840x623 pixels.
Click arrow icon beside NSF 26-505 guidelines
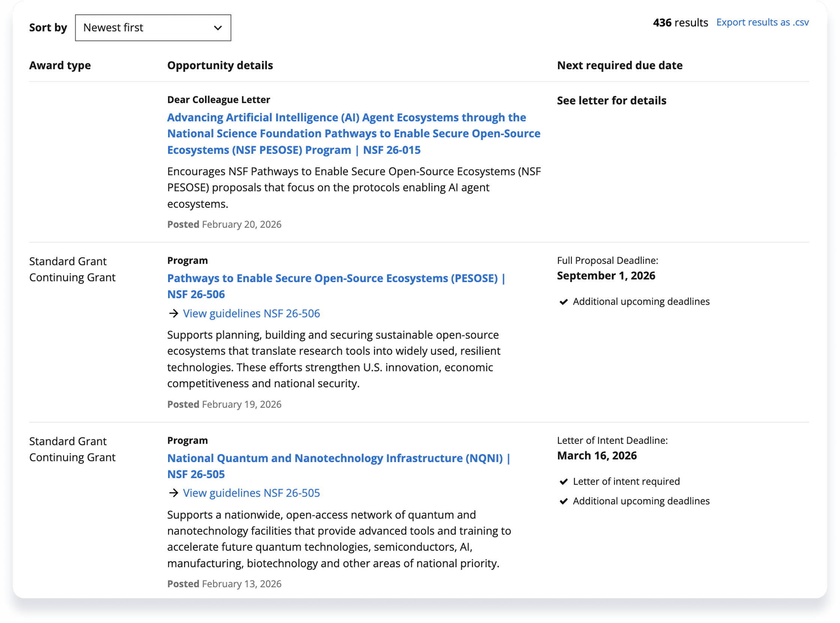[173, 493]
